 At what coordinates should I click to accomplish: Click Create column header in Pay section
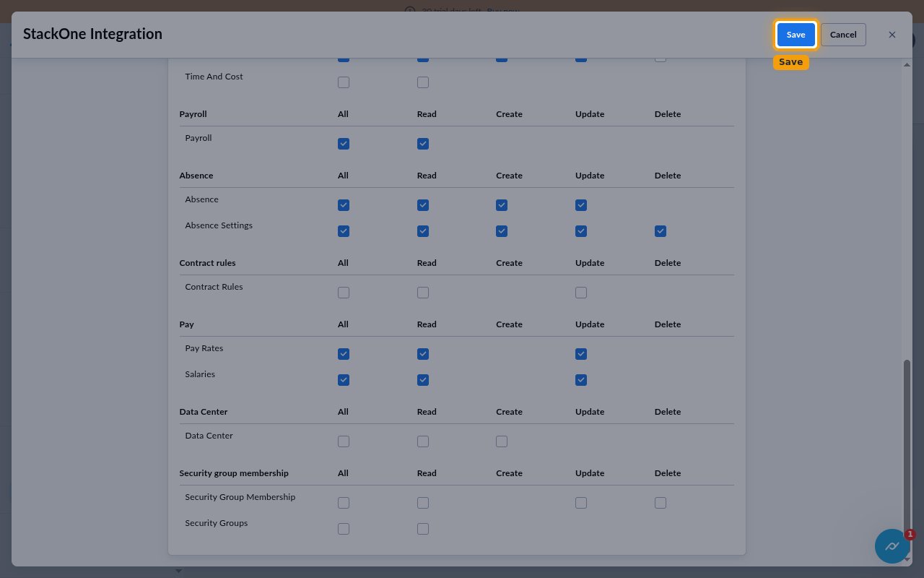click(509, 324)
